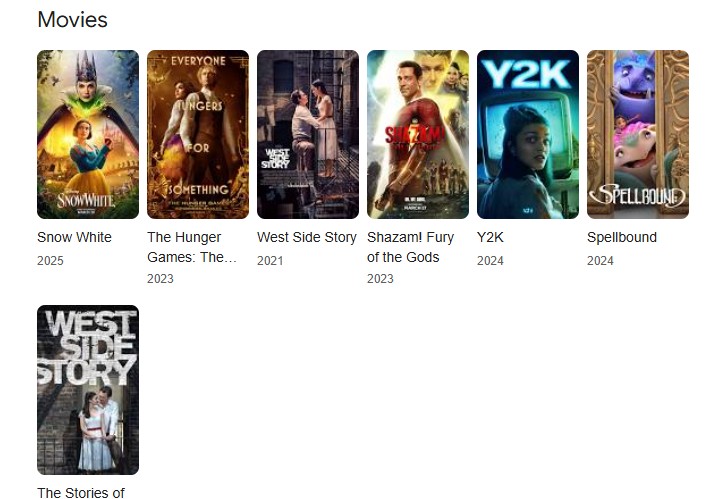Image resolution: width=720 pixels, height=499 pixels.
Task: Open the Shazam! Fury of the Gods title
Action: tap(411, 247)
